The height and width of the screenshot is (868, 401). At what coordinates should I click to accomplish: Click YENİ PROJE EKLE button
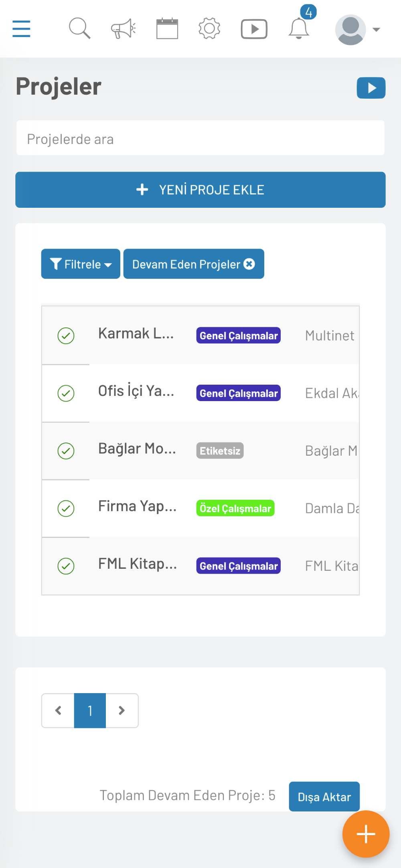pyautogui.click(x=200, y=190)
